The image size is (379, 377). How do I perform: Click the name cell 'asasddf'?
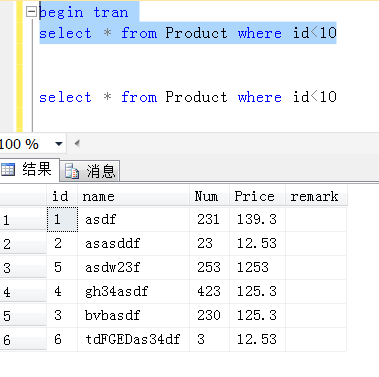[x=133, y=243]
